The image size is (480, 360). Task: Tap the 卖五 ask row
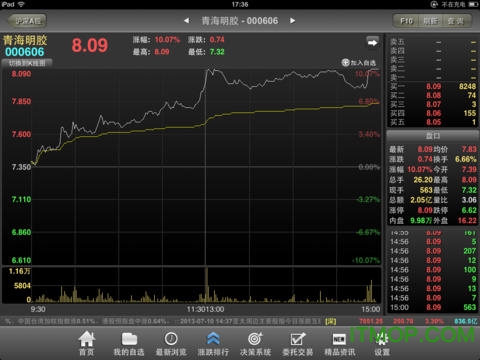point(433,42)
